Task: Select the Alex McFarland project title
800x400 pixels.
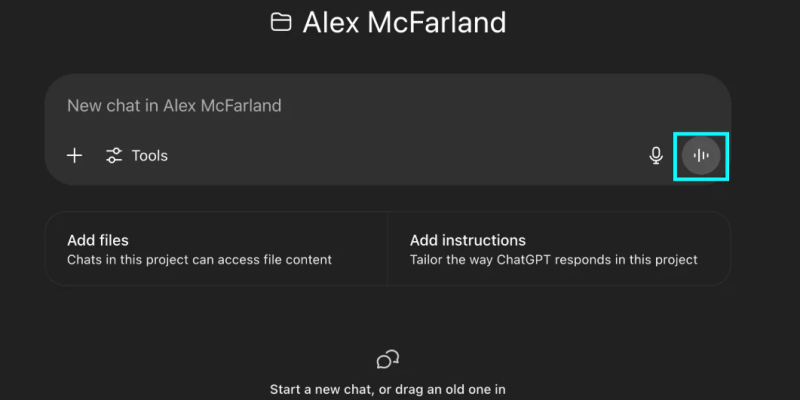Action: tap(404, 22)
